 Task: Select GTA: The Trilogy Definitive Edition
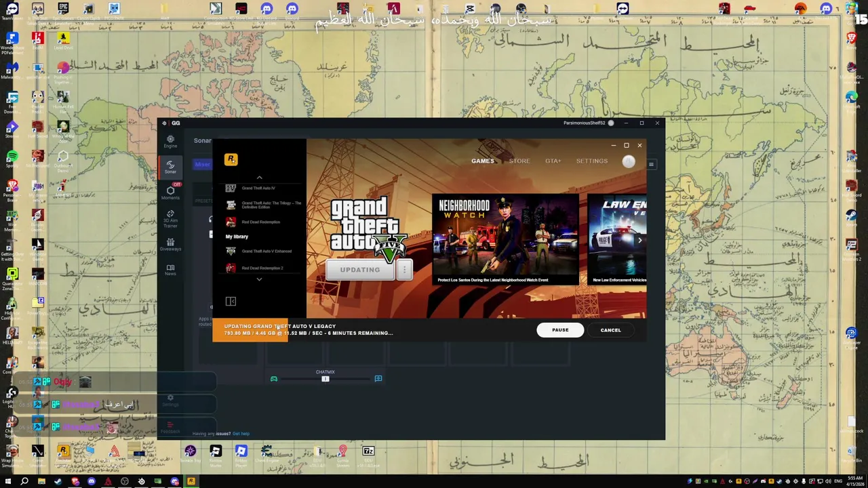263,205
